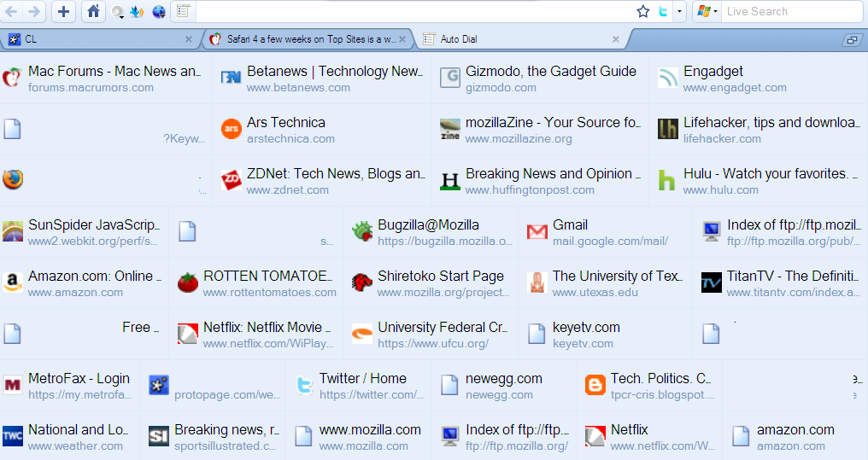Open Index of ftp://ftp.mozilla.org/ tile
This screenshot has height=460, width=868.
[x=504, y=436]
